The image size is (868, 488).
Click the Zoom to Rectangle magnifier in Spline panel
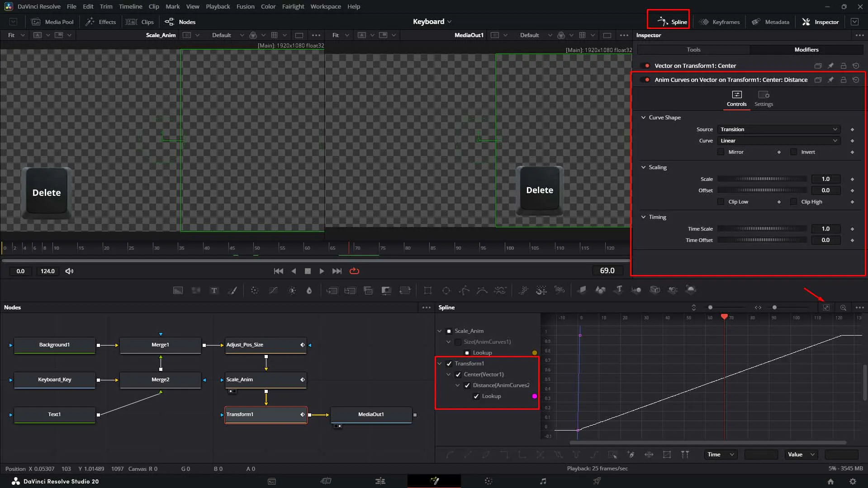[843, 308]
